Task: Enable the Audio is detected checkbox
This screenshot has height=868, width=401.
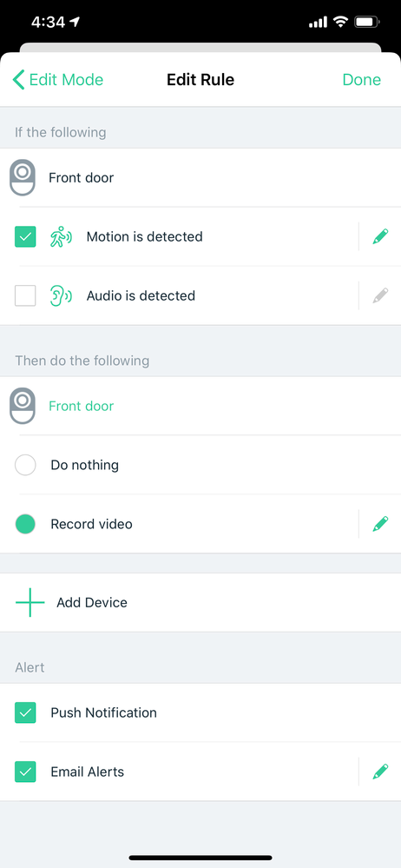Action: pos(25,295)
